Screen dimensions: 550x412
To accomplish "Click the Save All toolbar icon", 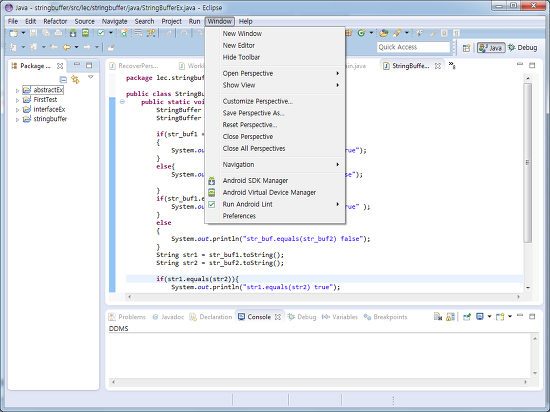I will [x=46, y=33].
